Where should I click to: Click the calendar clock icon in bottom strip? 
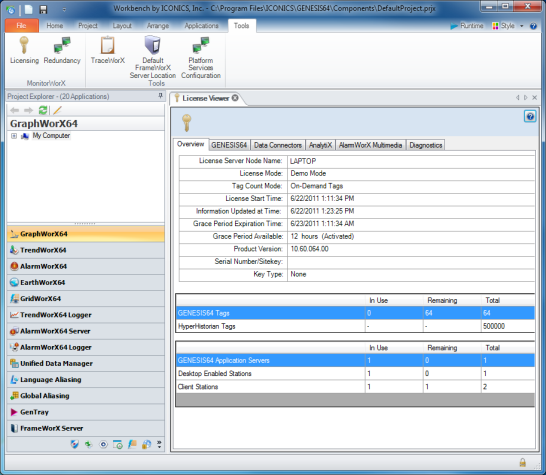118,444
